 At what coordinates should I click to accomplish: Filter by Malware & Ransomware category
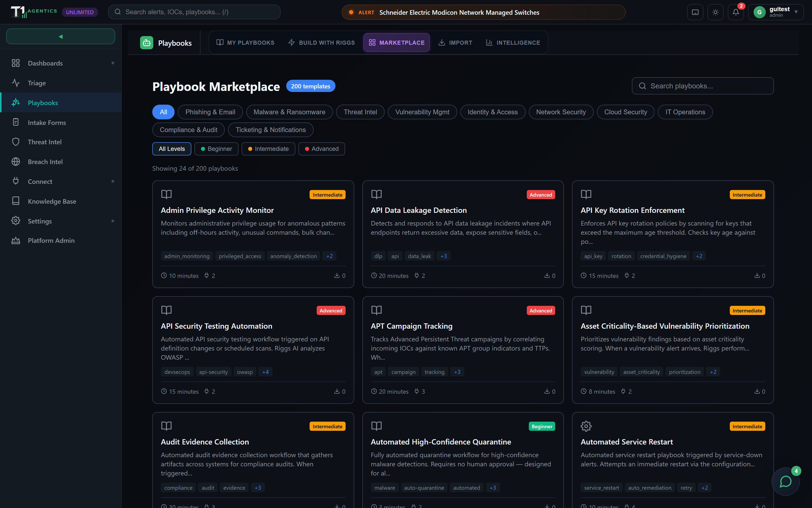pyautogui.click(x=289, y=112)
